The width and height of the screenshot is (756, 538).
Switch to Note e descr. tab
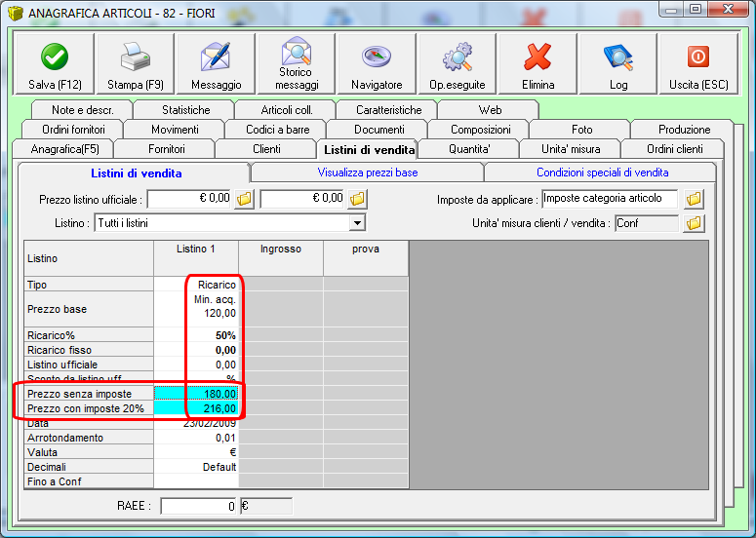(x=83, y=110)
